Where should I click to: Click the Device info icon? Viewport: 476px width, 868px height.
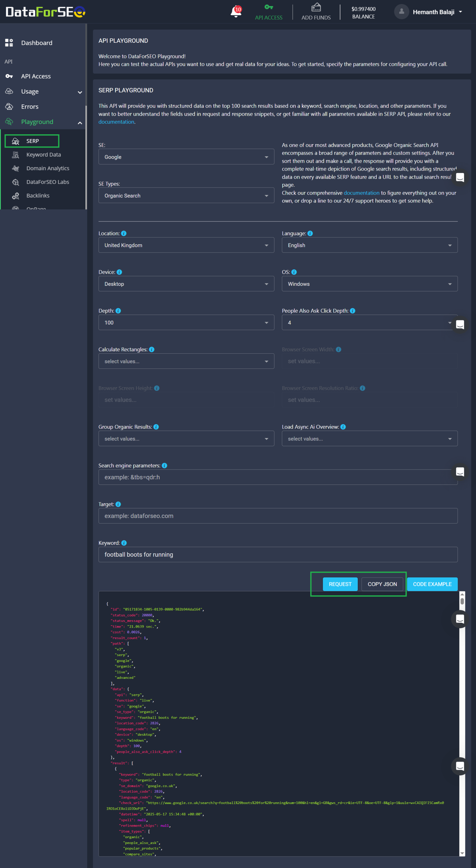tap(119, 272)
